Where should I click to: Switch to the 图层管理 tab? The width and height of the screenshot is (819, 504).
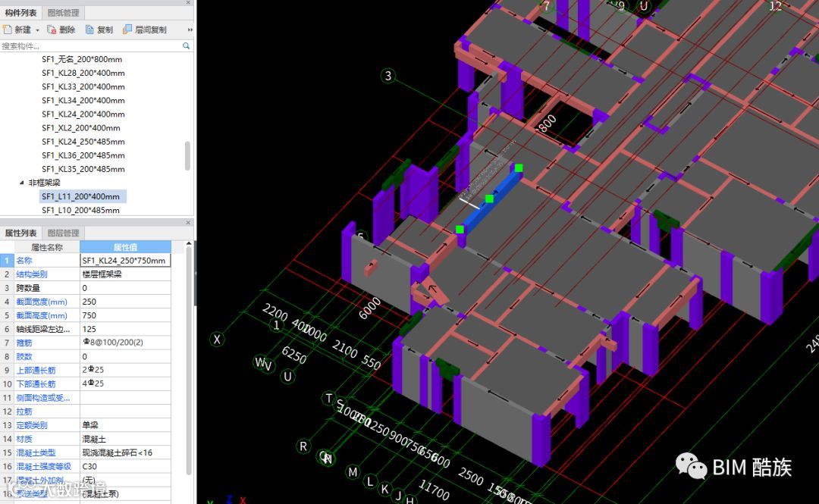(x=63, y=233)
